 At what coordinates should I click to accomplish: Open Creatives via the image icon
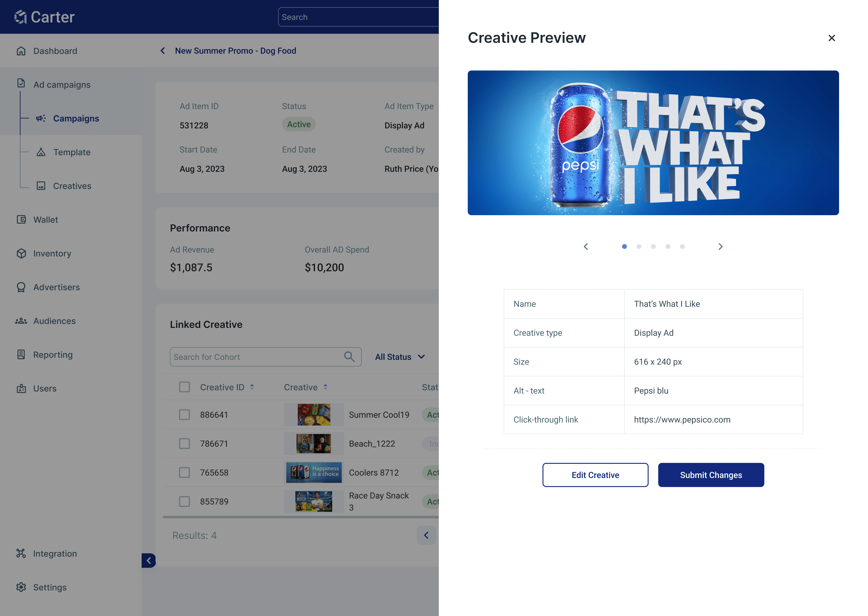point(42,186)
